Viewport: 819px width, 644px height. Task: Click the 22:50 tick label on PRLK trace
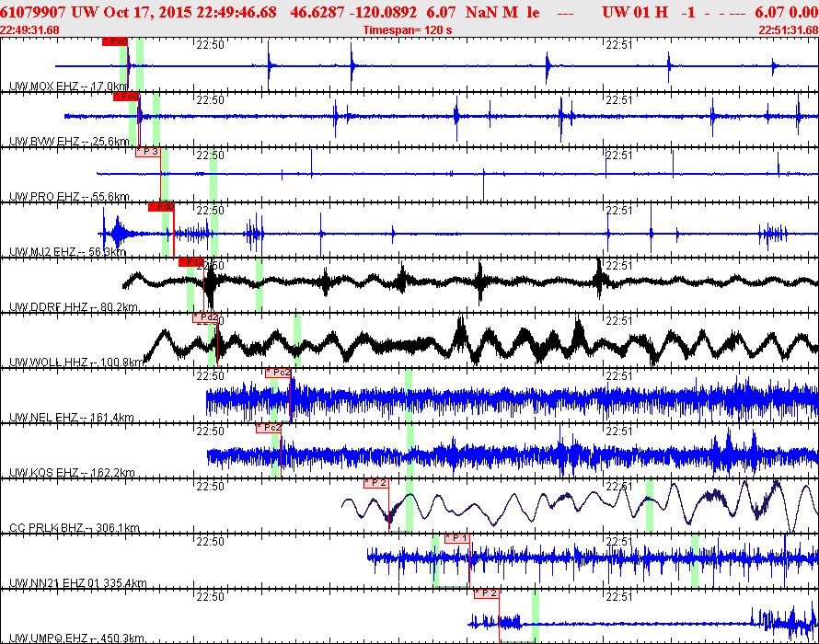click(x=210, y=487)
